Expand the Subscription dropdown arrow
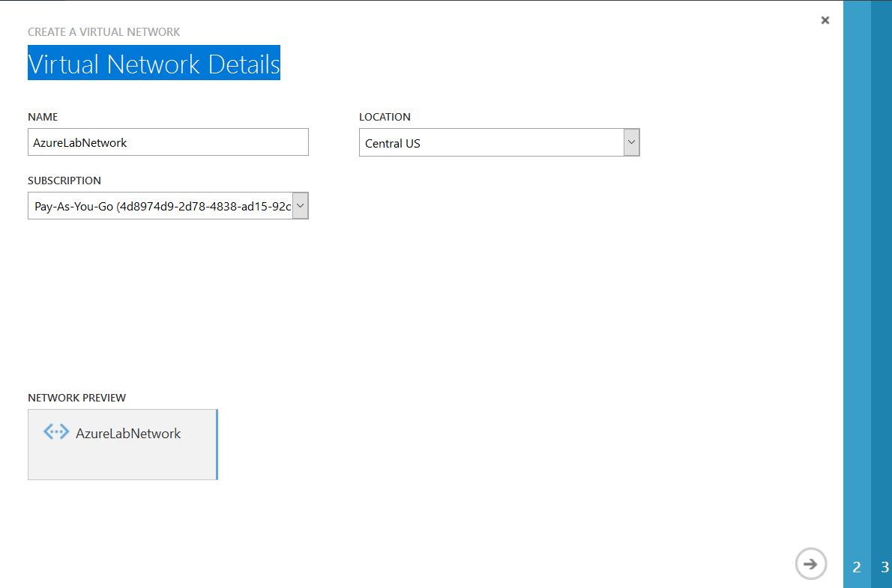Screen dimensions: 892x588 (x=300, y=206)
